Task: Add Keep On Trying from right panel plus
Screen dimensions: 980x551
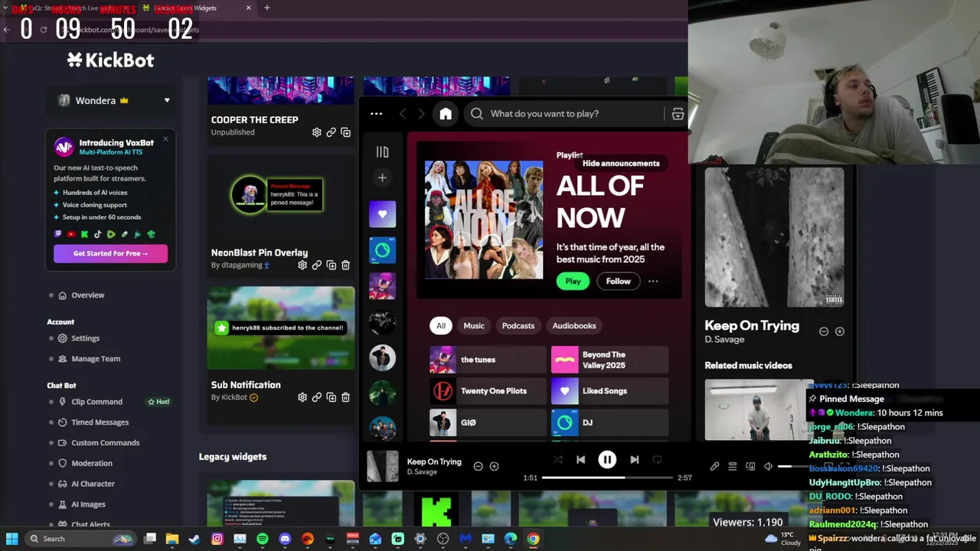Action: click(840, 331)
